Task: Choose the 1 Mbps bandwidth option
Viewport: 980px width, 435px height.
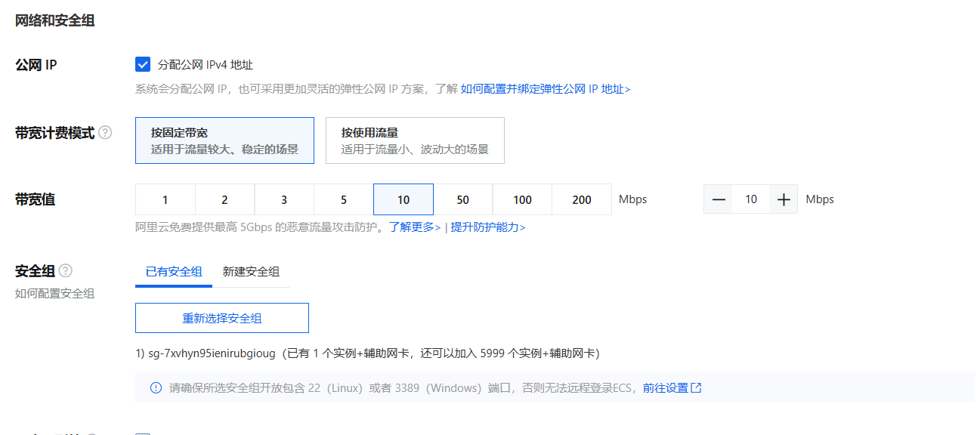Action: 165,199
